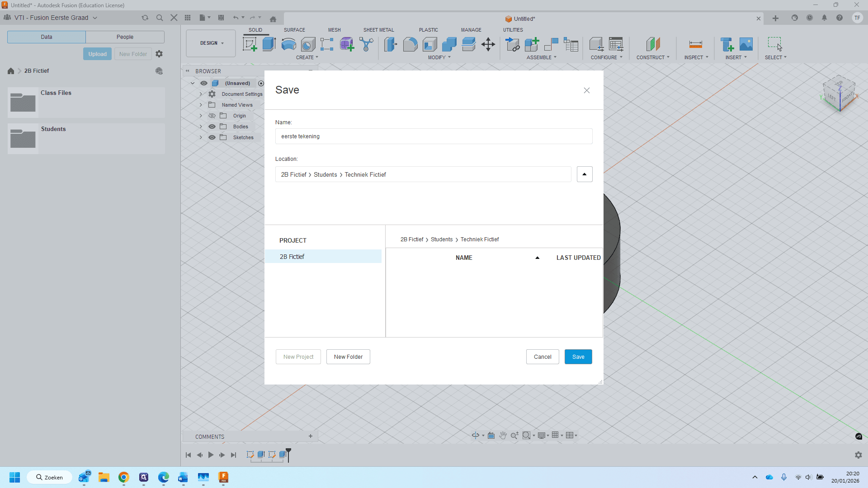
Task: Toggle visibility of the Origin folder
Action: tap(212, 116)
